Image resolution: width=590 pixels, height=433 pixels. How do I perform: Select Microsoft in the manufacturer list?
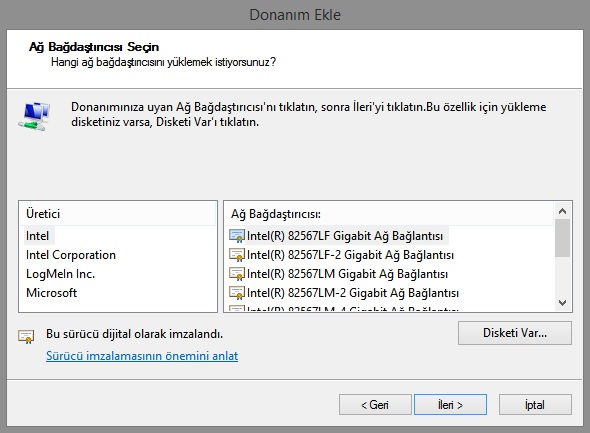coord(52,293)
